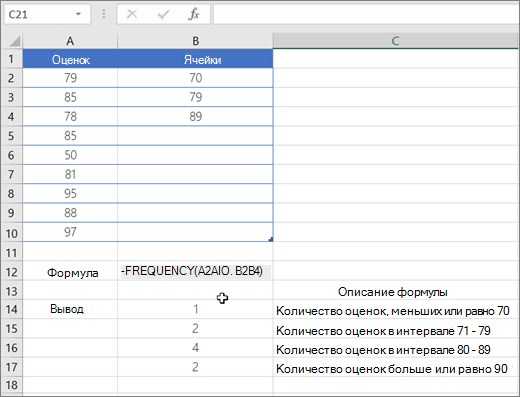Screen dimensions: 520x397
Task: Click the Ячейки table header cell
Action: coord(195,59)
